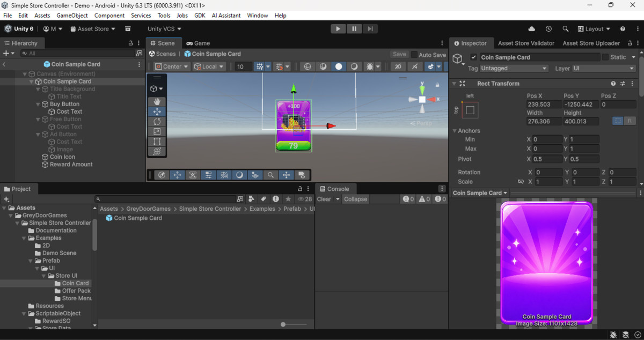Viewport: 644px width, 340px height.
Task: Click the favorite star icon in Project toolbar
Action: click(288, 199)
